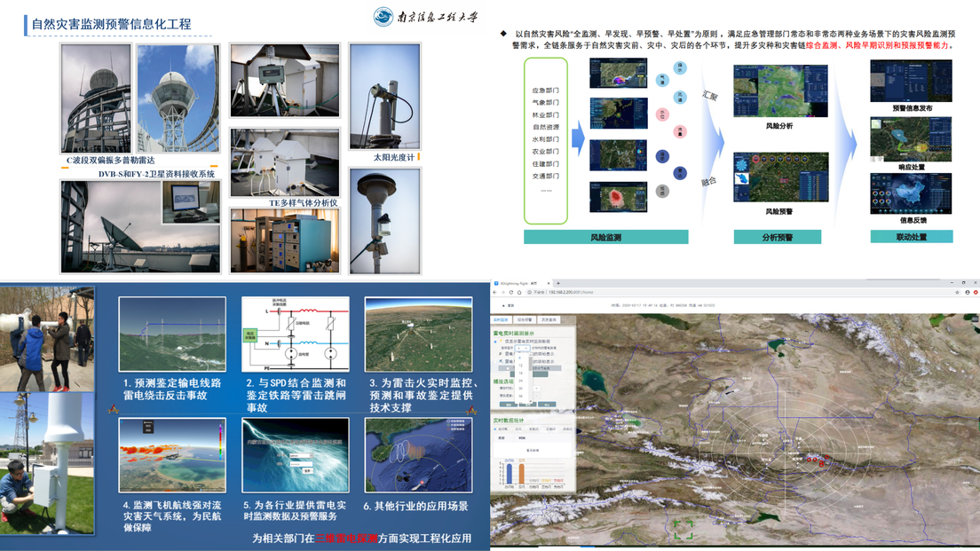Viewport: 980px width, 551px height.
Task: Reload the page with the refresh icon
Action: coord(512,292)
